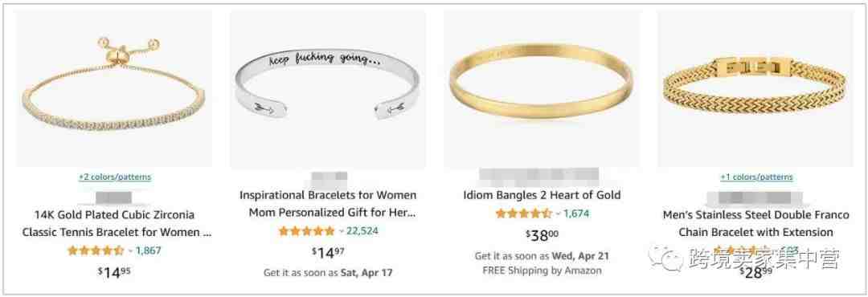Screen dimensions: 868x297
Task: Open the 22,524 reviews count link
Action: pyautogui.click(x=362, y=231)
